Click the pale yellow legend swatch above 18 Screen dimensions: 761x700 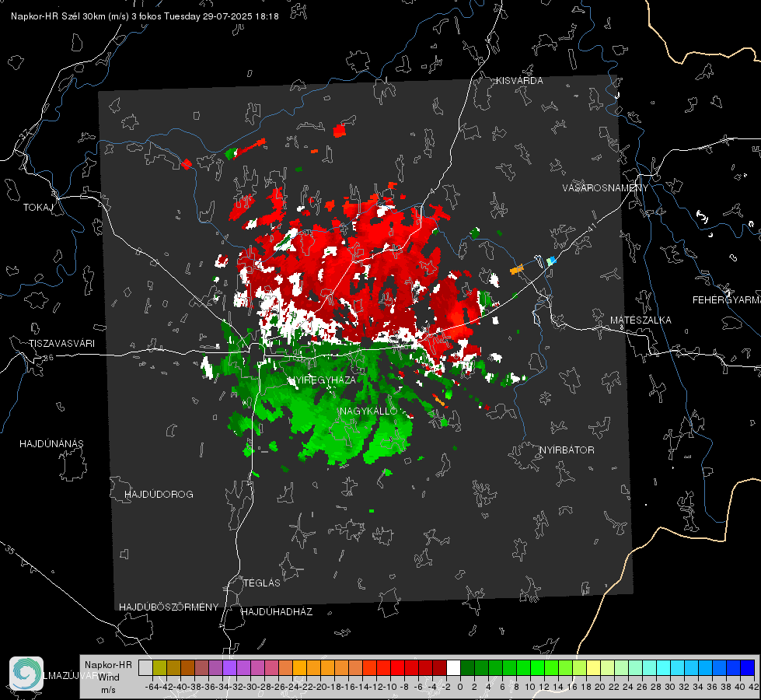click(594, 667)
